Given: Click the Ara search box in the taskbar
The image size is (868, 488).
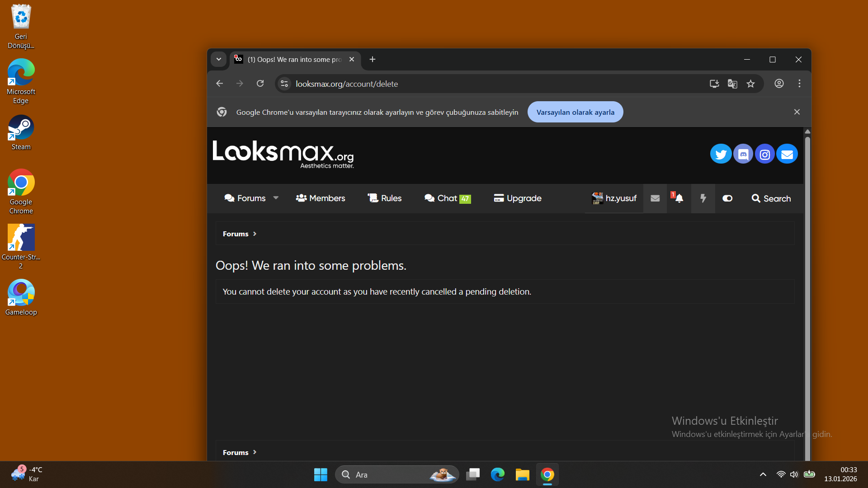Looking at the screenshot, I should coord(389,474).
